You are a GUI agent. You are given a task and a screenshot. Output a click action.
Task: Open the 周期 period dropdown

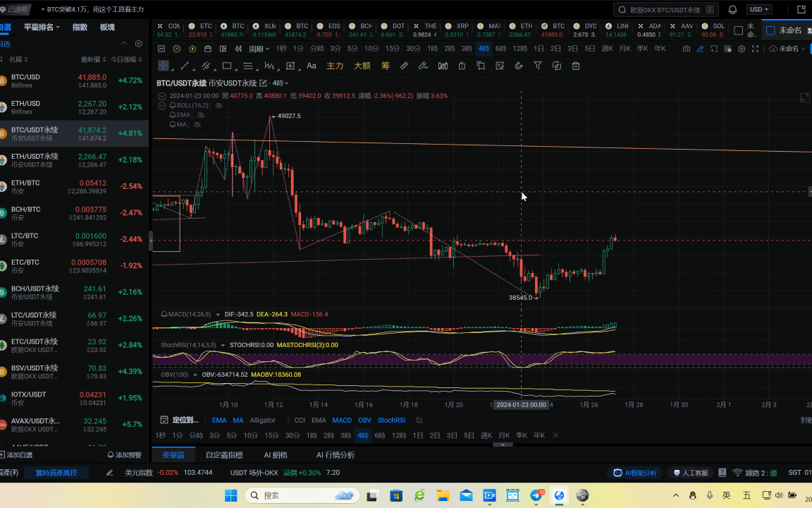click(x=259, y=49)
